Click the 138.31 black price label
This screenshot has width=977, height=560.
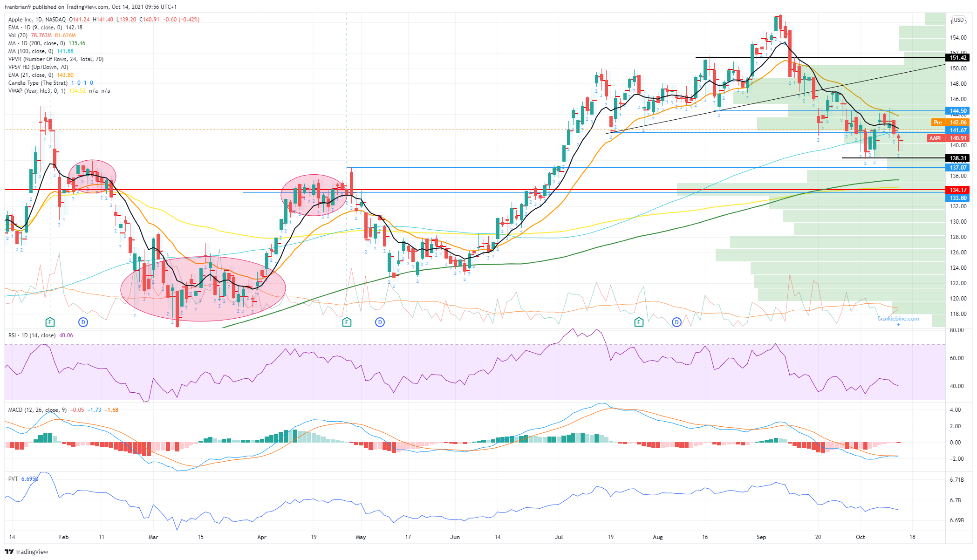tap(957, 158)
